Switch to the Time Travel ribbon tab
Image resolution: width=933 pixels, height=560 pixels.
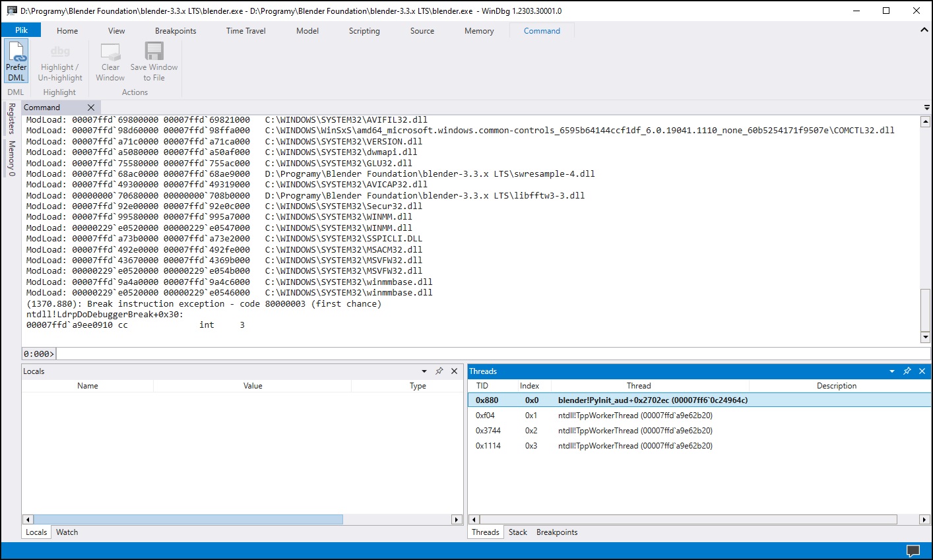(245, 30)
